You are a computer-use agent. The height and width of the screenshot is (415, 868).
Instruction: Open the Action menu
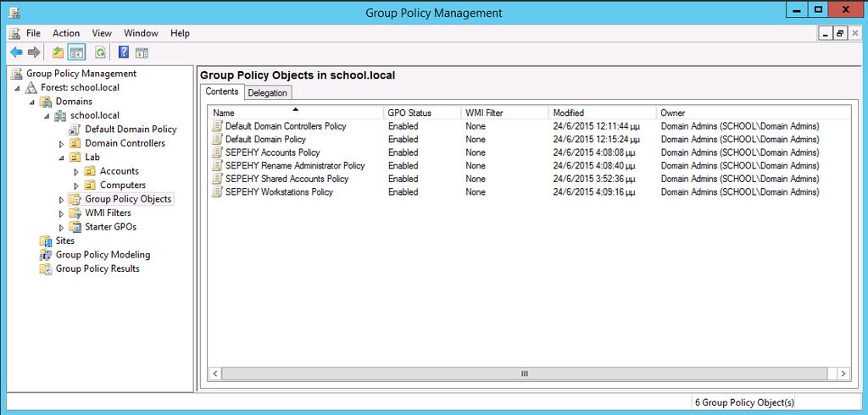(x=66, y=33)
